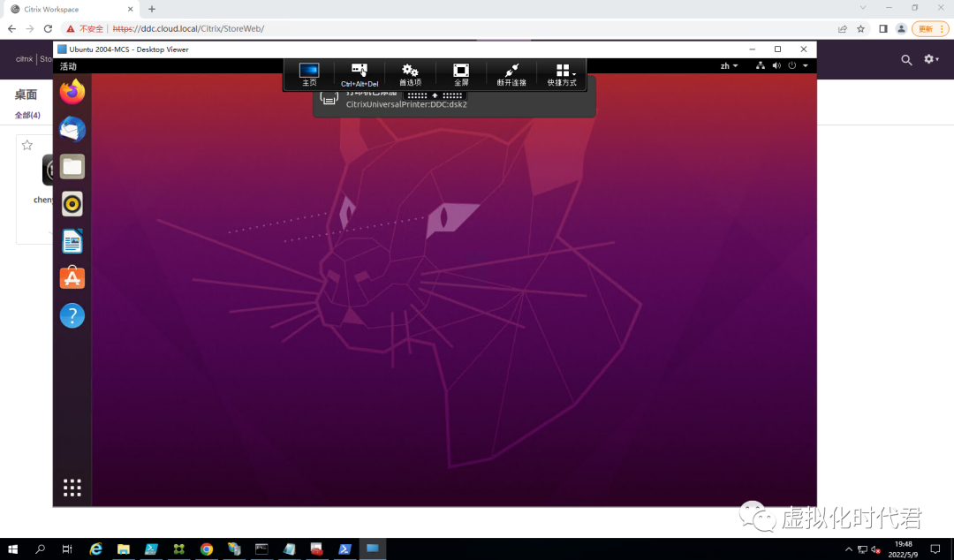This screenshot has height=560, width=954.
Task: Open the 快捷方式 Shortcuts menu
Action: pos(562,74)
